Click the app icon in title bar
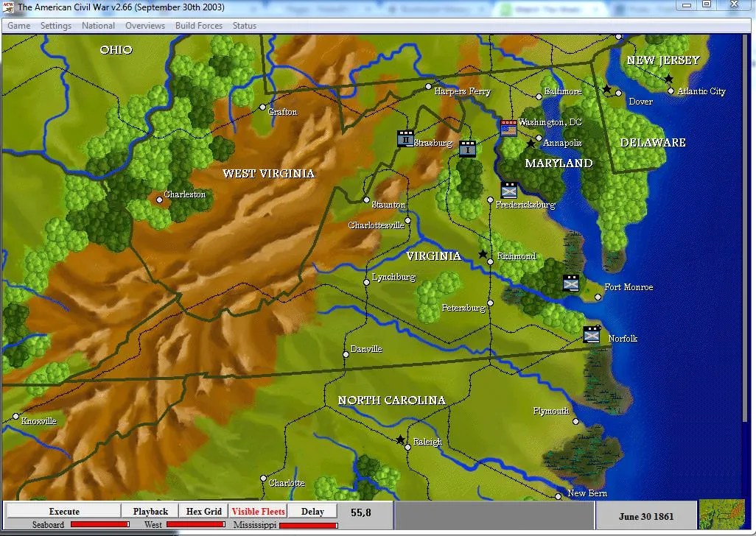This screenshot has width=756, height=536. tap(8, 7)
